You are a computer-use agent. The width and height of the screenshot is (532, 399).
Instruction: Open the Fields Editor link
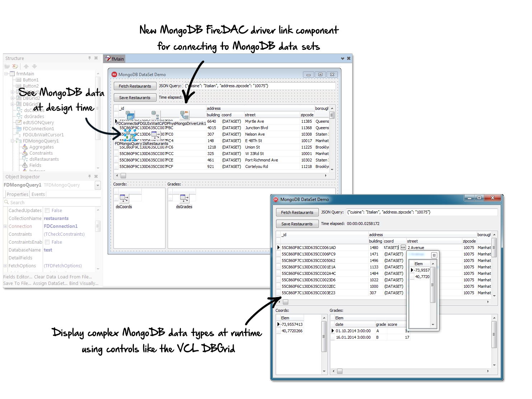(18, 277)
